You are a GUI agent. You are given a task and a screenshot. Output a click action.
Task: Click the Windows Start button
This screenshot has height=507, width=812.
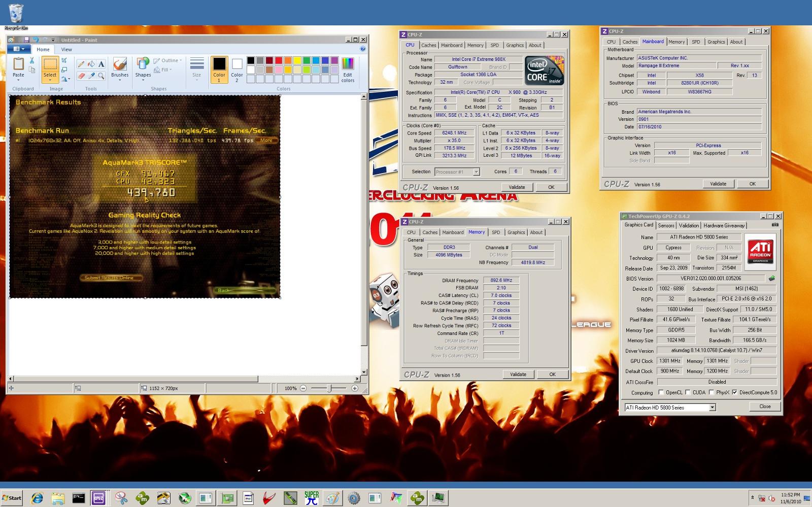pos(12,498)
